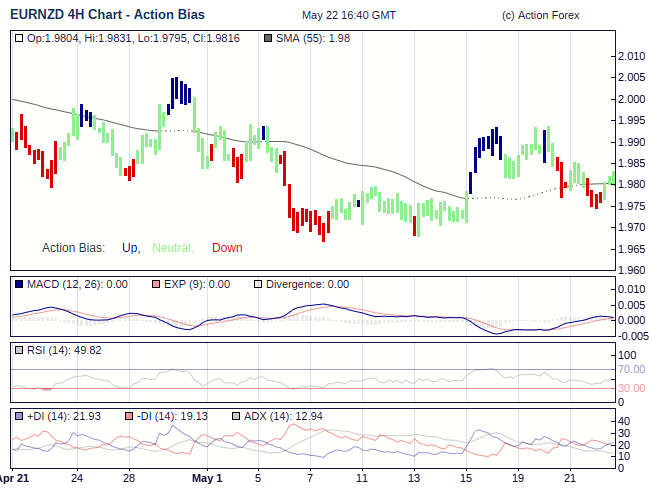Click the +DI (14) purple legend square
This screenshot has width=650, height=489.
[19, 416]
